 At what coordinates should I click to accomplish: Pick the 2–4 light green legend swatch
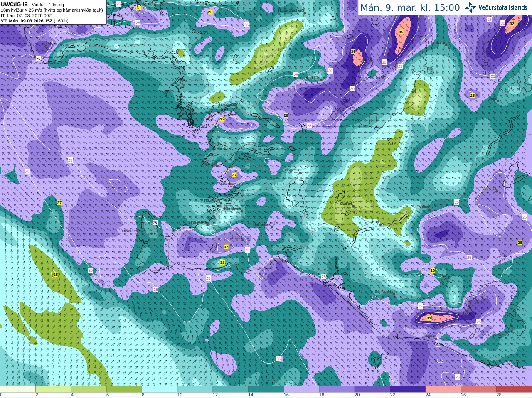click(53, 389)
